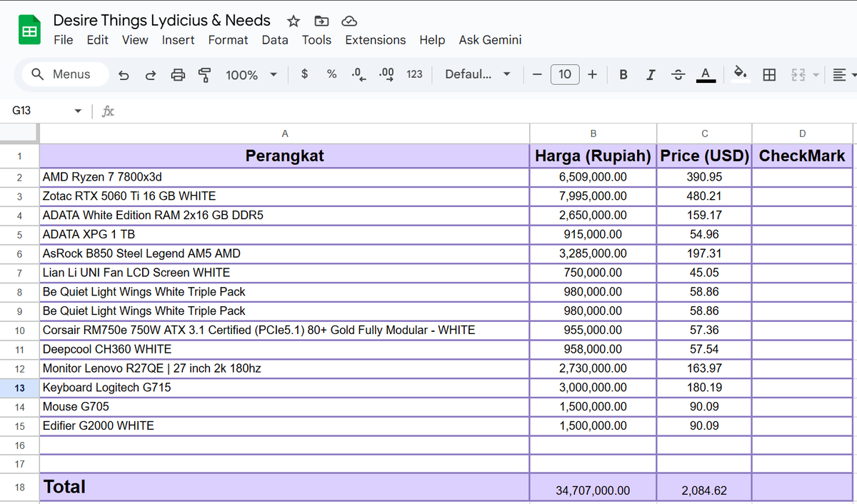Expand the merge cells dropdown arrow

coord(816,74)
